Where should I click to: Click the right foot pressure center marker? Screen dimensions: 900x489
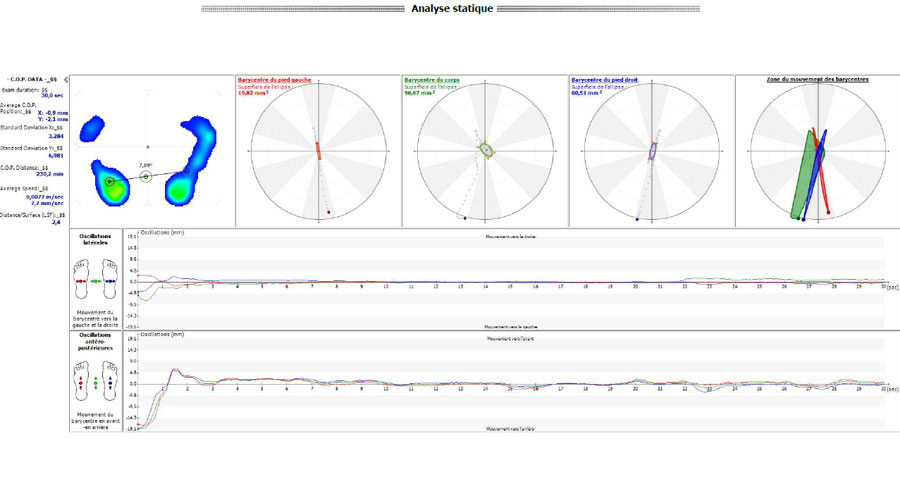(x=185, y=172)
